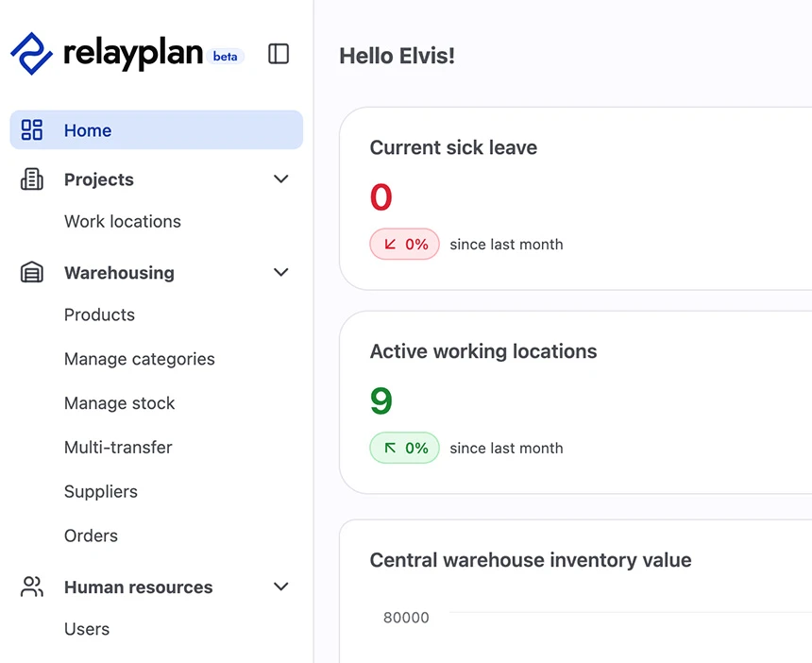Viewport: 812px width, 663px height.
Task: Go to Manage categories
Action: click(x=140, y=359)
